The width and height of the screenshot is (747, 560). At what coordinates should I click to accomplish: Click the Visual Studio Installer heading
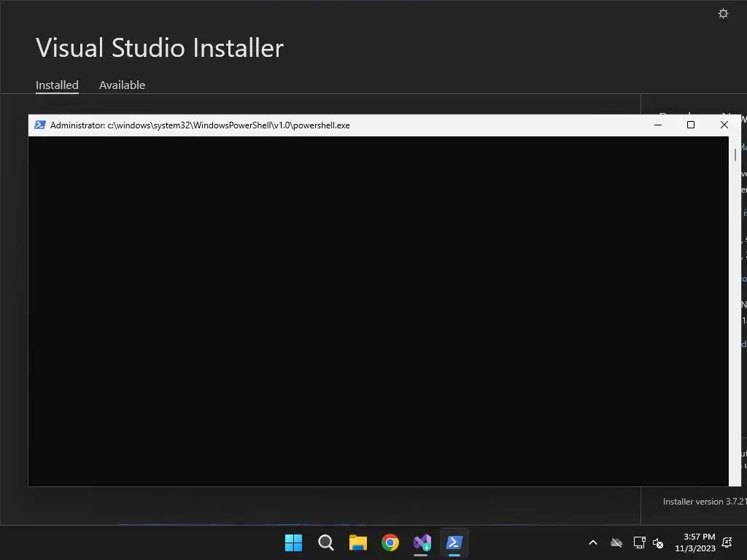(160, 47)
